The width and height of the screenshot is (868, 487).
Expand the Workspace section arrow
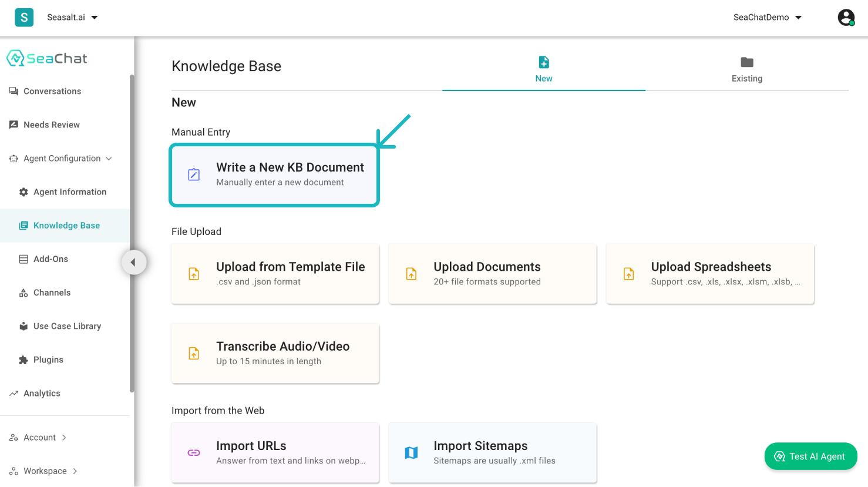(75, 471)
